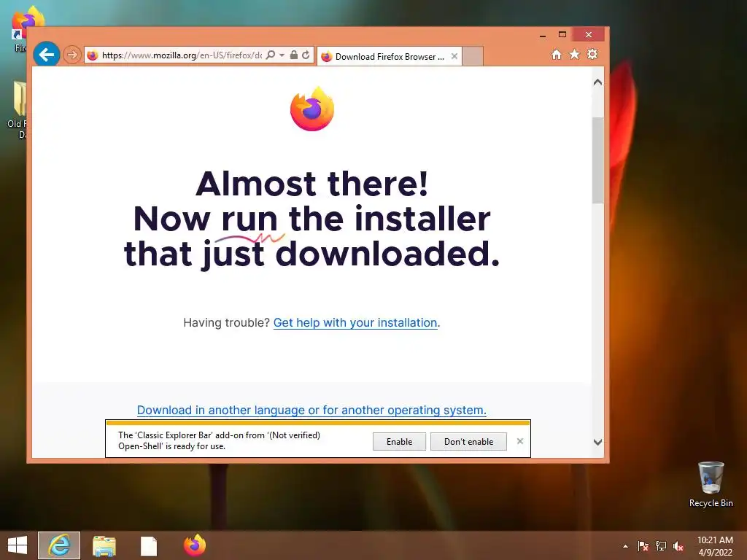Viewport: 747px width, 560px height.
Task: Click the blank document taskbar icon
Action: coord(149,545)
